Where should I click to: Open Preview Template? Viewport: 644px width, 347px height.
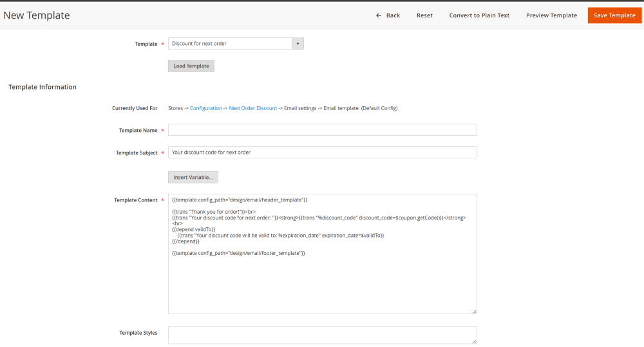551,15
